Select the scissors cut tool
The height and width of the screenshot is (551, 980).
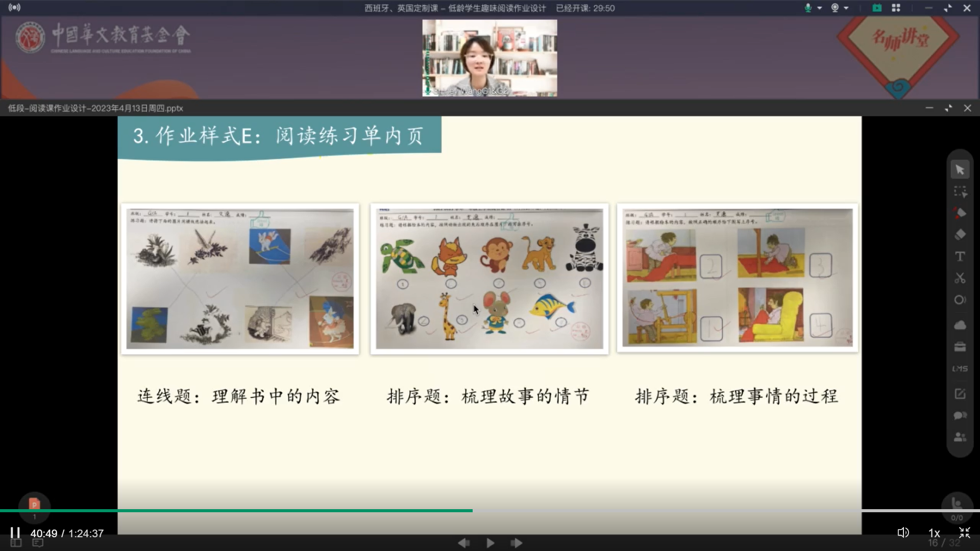coord(960,278)
